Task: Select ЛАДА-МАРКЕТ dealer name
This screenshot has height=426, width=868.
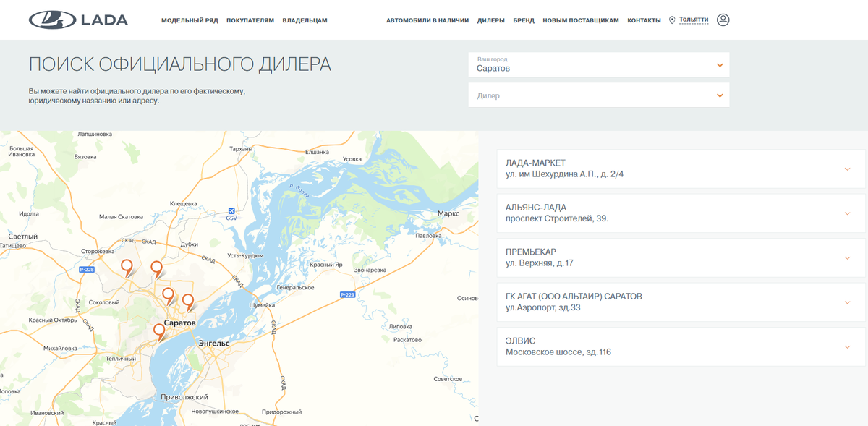Action: pos(535,163)
